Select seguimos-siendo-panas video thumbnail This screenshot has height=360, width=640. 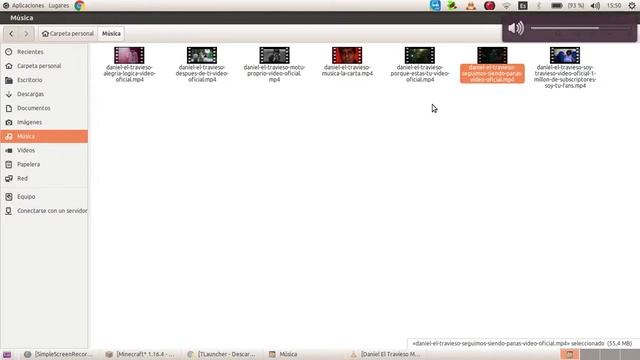[x=492, y=55]
